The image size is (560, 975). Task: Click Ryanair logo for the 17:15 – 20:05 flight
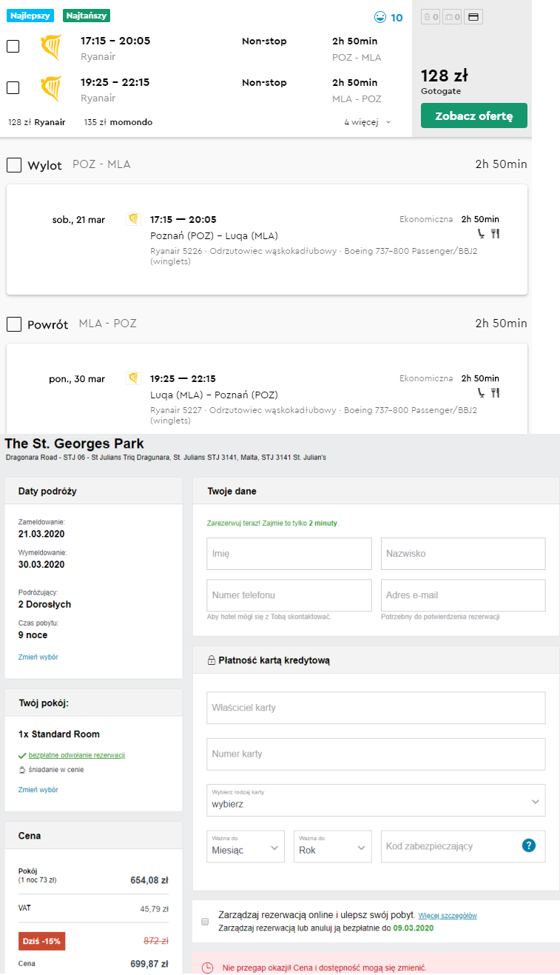[x=50, y=47]
